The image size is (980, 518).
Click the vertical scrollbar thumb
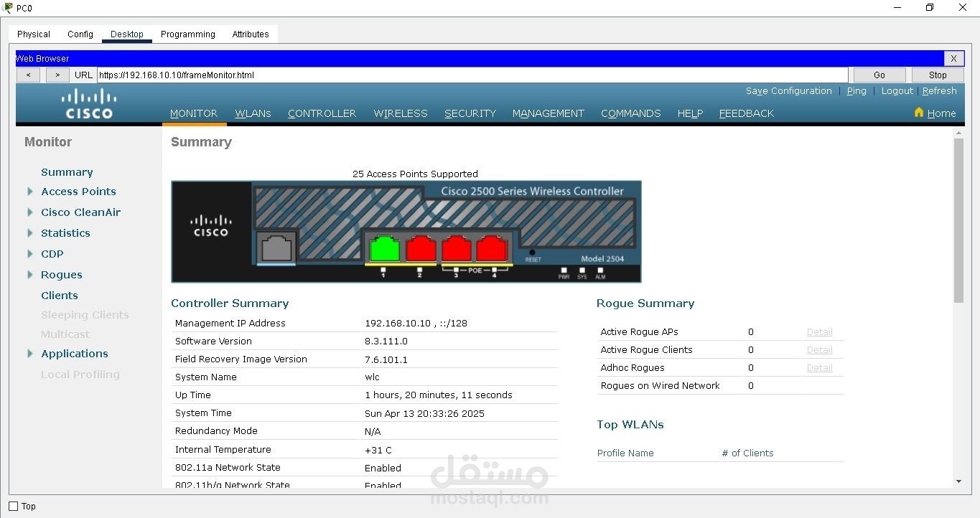(958, 220)
